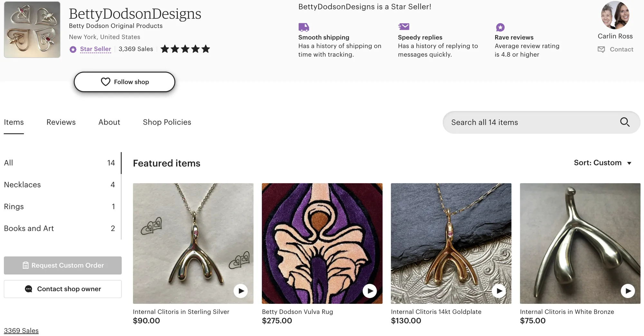Play video on Sterling Silver necklace listing
Viewport: 644px width, 336px height.
click(241, 291)
